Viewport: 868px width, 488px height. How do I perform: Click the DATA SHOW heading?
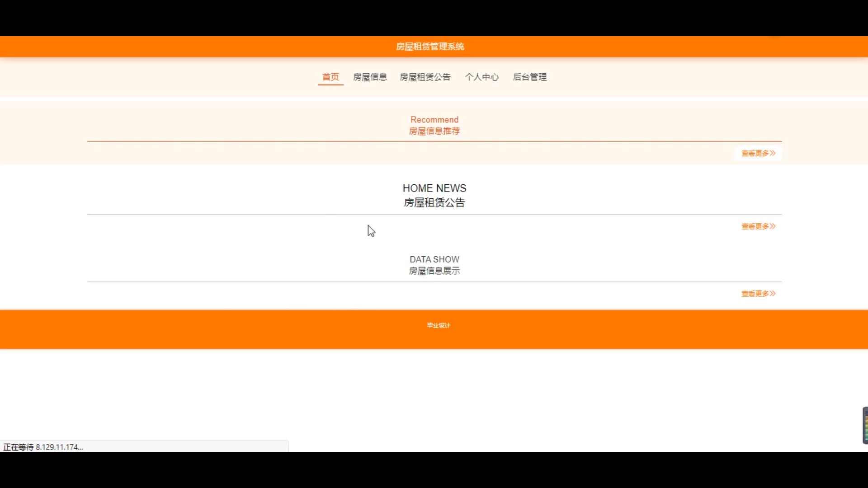pos(434,259)
